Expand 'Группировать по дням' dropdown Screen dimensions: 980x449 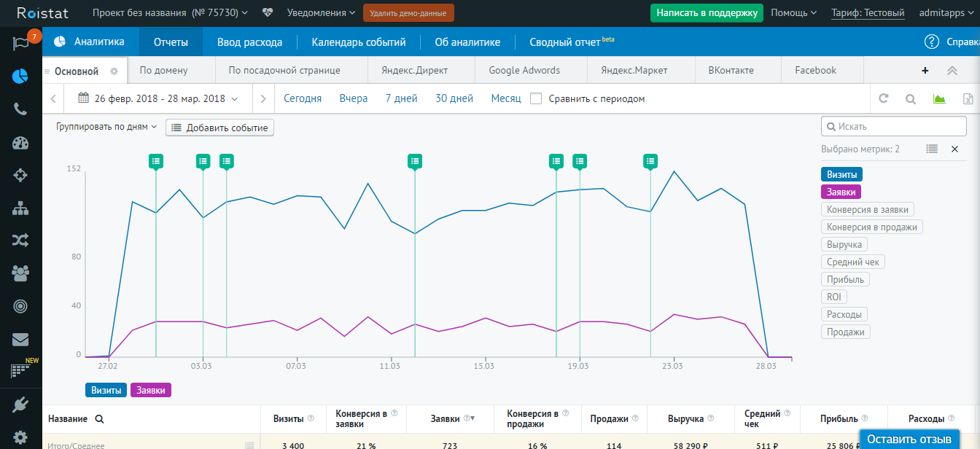106,127
